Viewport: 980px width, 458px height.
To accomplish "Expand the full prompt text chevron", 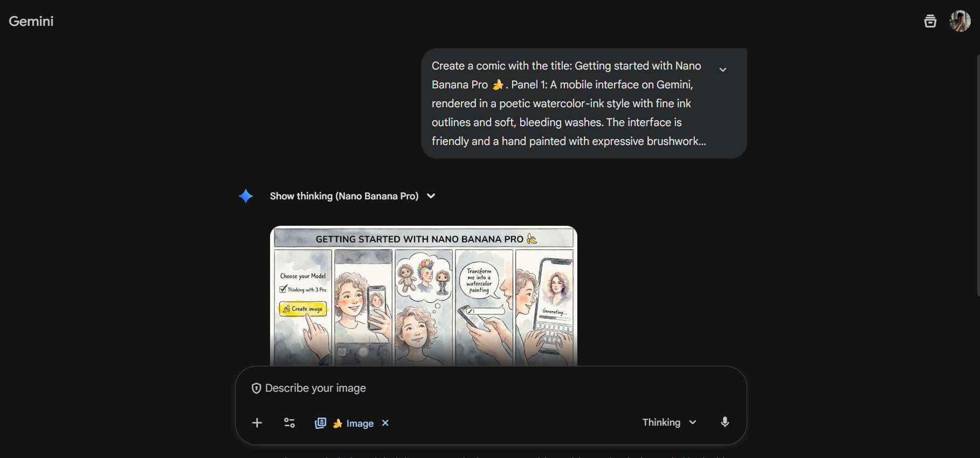I will (x=723, y=70).
